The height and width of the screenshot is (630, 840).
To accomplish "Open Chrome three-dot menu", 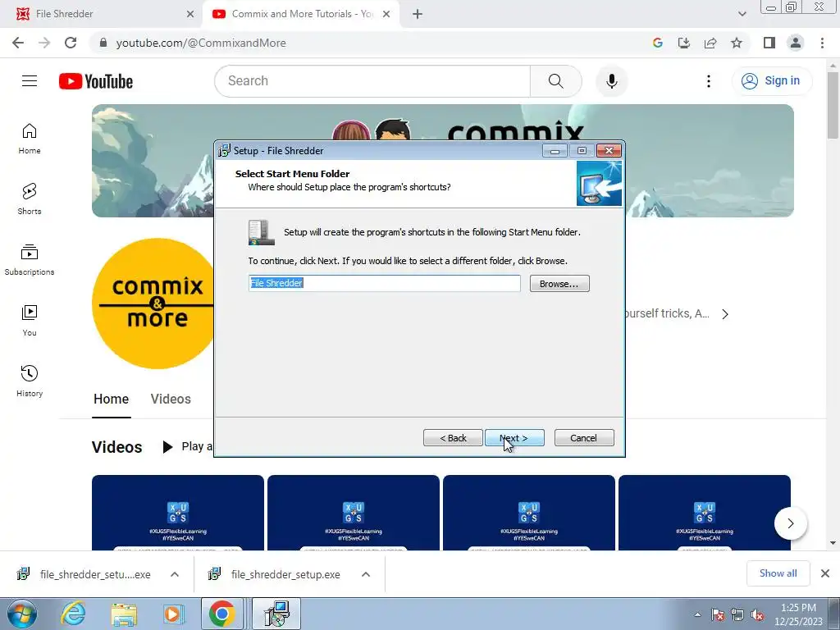I will 822,43.
